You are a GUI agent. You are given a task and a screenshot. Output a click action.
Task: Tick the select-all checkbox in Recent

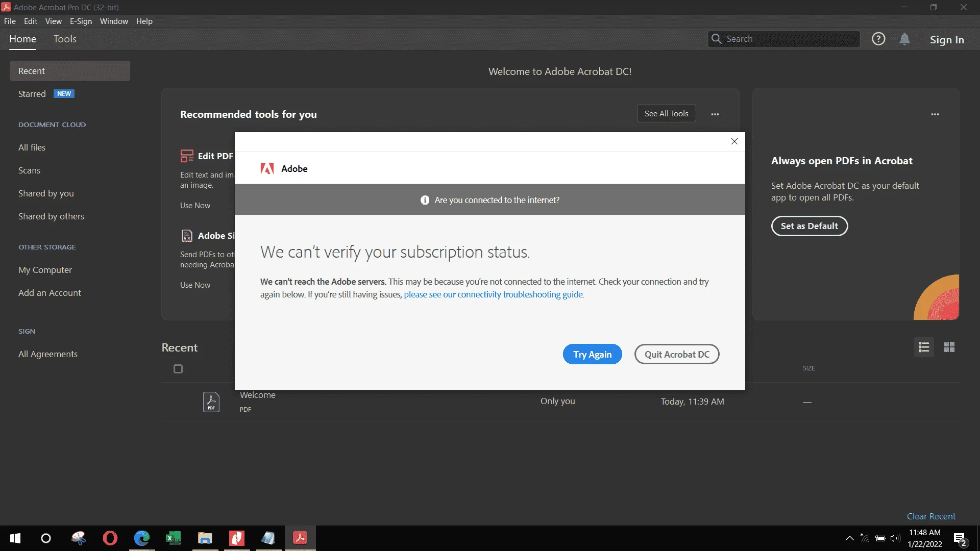[x=178, y=369]
